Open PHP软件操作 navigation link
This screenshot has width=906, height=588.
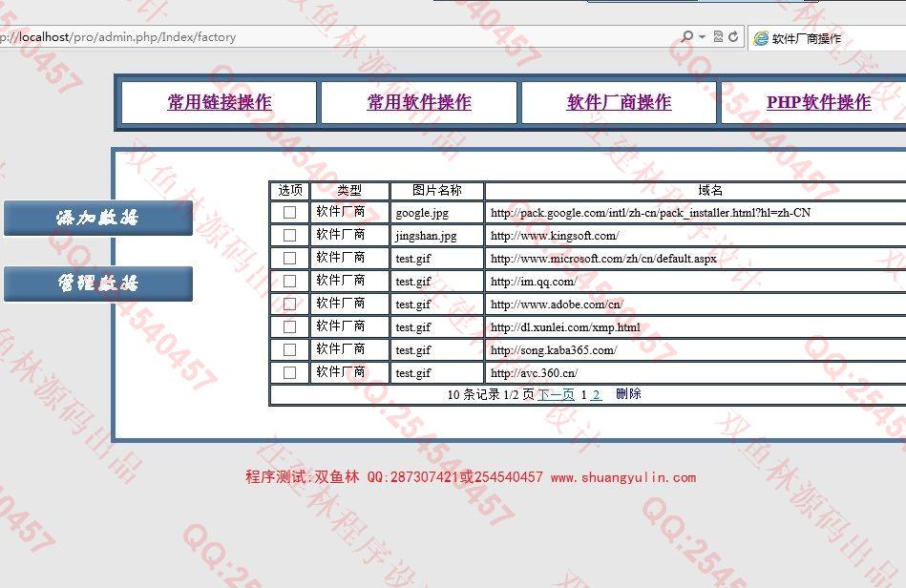(819, 102)
